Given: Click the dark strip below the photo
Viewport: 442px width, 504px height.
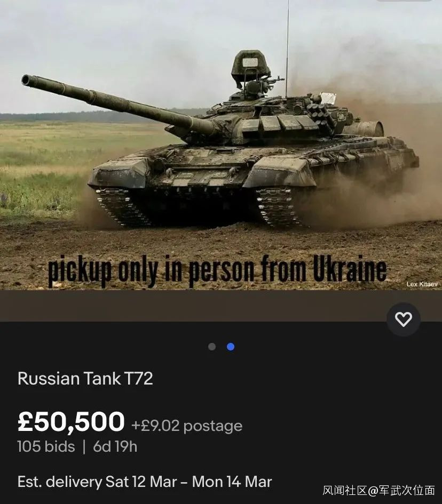Looking at the screenshot, I should tap(221, 306).
